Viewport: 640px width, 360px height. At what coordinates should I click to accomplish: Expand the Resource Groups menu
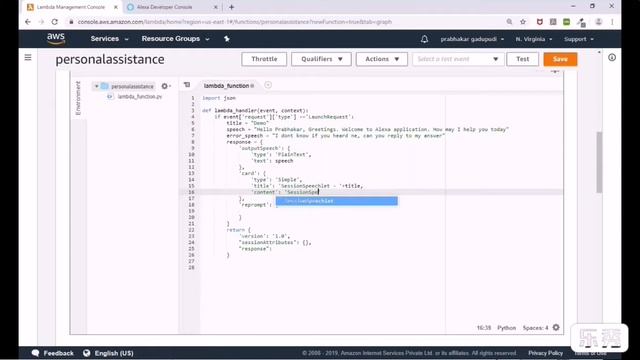pyautogui.click(x=176, y=39)
